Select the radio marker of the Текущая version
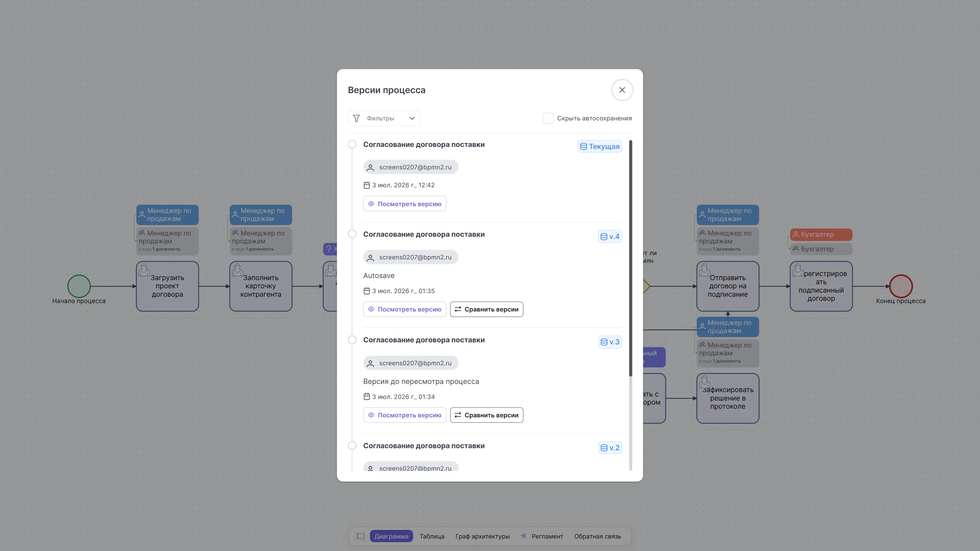This screenshot has height=551, width=980. coord(352,144)
